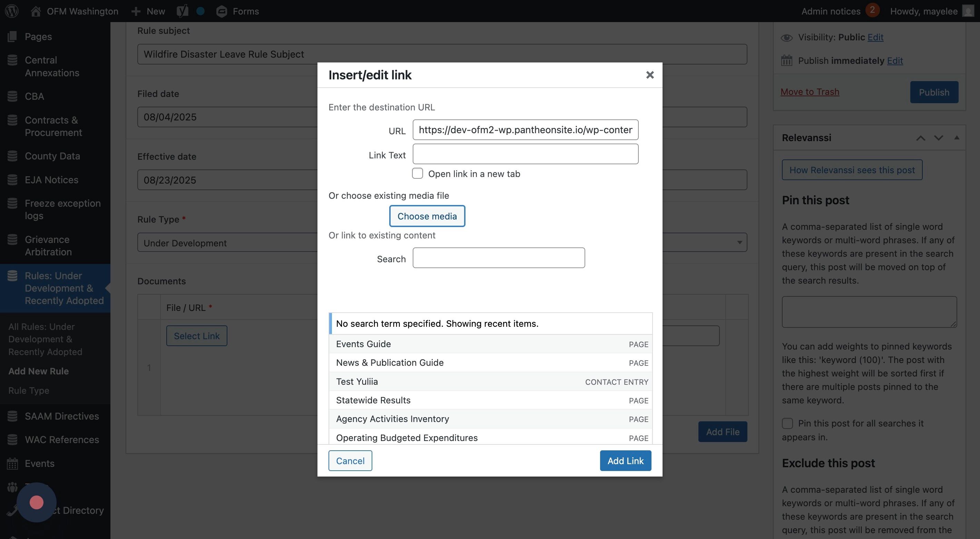Click the Add Link button
The height and width of the screenshot is (539, 980).
[625, 461]
